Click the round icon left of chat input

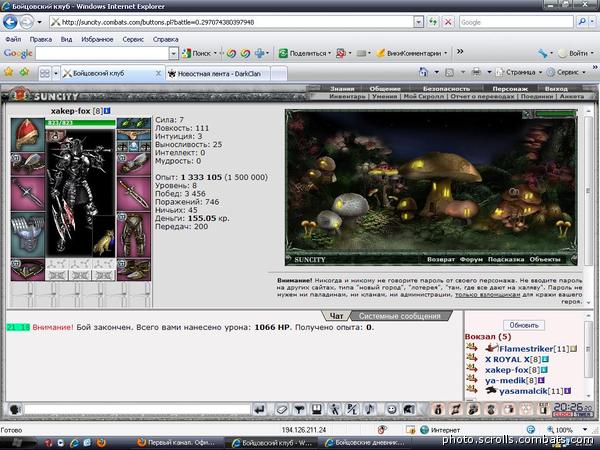15,409
